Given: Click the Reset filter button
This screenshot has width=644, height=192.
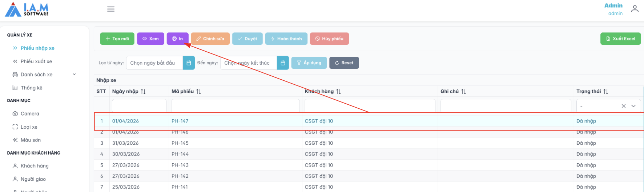Looking at the screenshot, I should [344, 63].
